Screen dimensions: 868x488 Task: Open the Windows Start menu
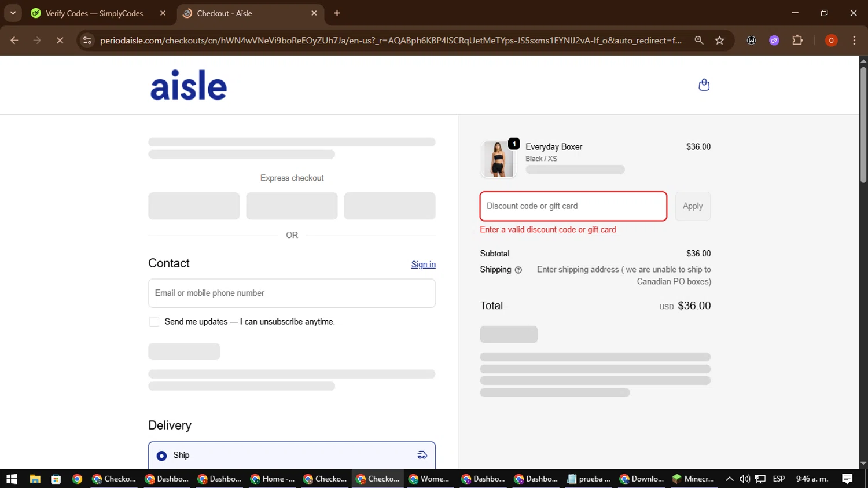pyautogui.click(x=12, y=479)
